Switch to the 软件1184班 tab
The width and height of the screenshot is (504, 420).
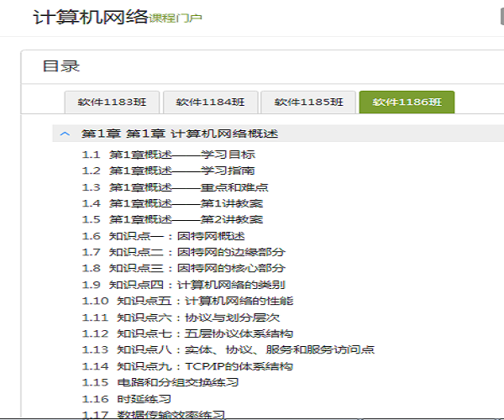211,102
